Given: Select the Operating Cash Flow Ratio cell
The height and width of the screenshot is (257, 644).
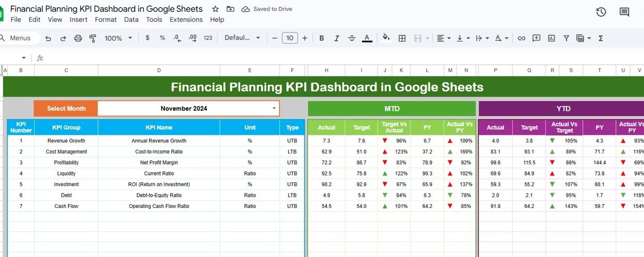Looking at the screenshot, I should pyautogui.click(x=159, y=206).
